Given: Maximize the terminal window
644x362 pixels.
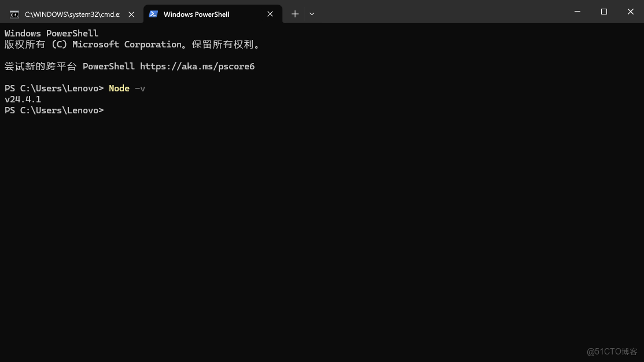Looking at the screenshot, I should (603, 12).
